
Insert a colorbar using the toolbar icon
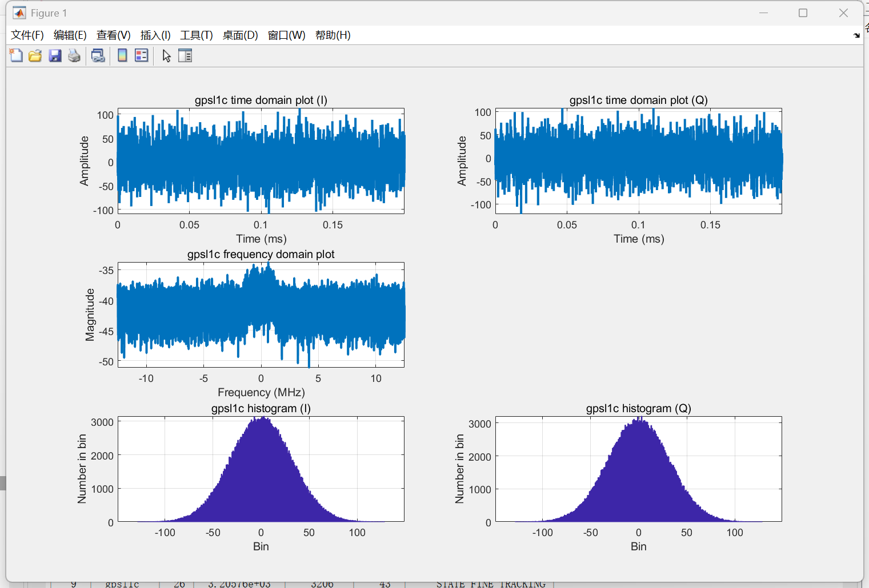click(122, 55)
